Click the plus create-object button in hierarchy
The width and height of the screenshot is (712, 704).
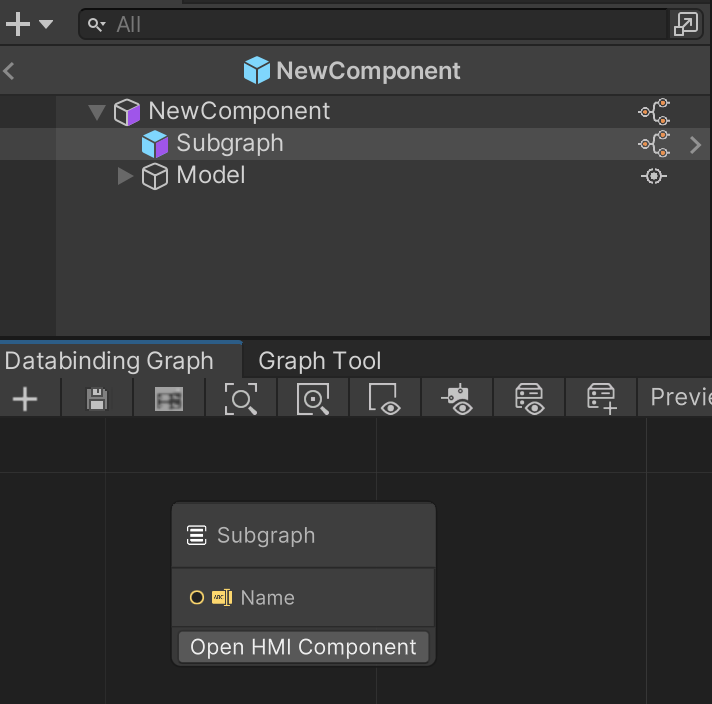(x=18, y=24)
